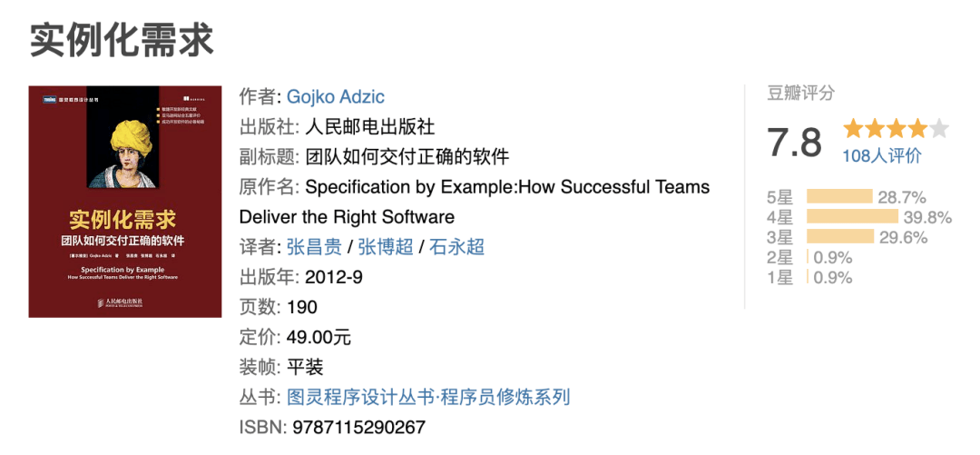The height and width of the screenshot is (455, 980).
Task: Click the fifth gray rating star
Action: pos(939,130)
